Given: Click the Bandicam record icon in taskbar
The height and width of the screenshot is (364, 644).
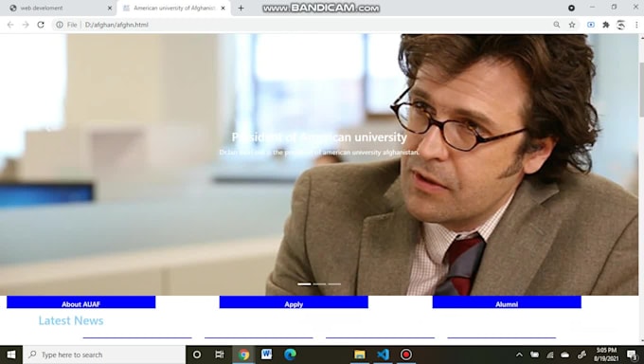Looking at the screenshot, I should coord(405,355).
